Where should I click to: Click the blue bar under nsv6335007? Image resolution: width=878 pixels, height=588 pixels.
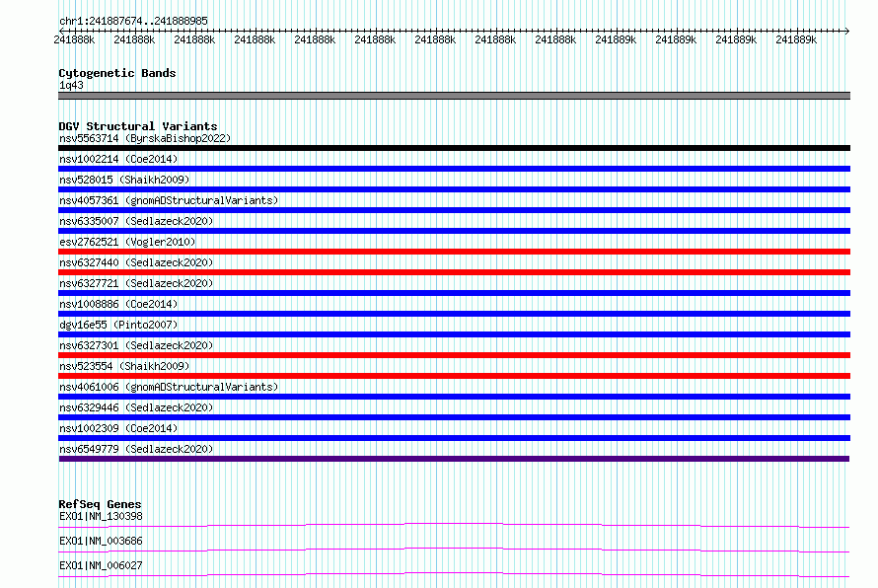[454, 231]
